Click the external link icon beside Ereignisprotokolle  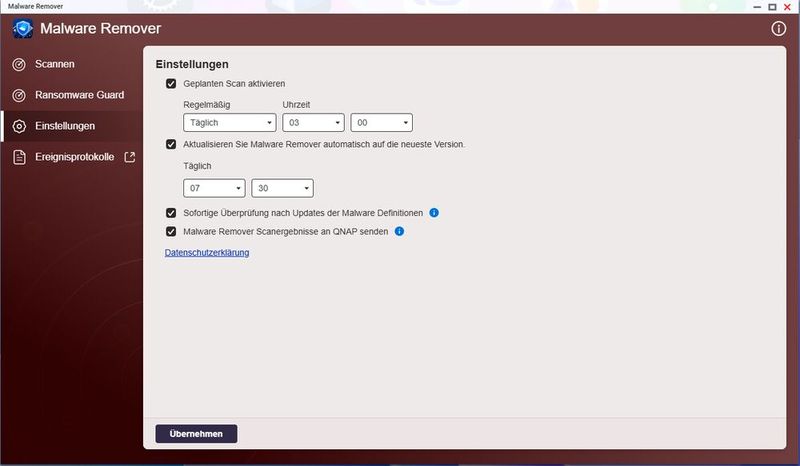click(x=130, y=157)
